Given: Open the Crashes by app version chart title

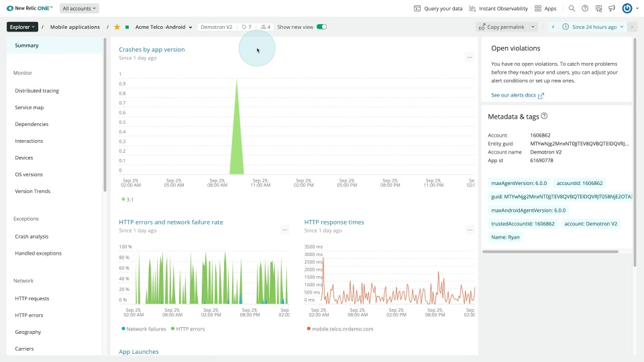Looking at the screenshot, I should 152,49.
